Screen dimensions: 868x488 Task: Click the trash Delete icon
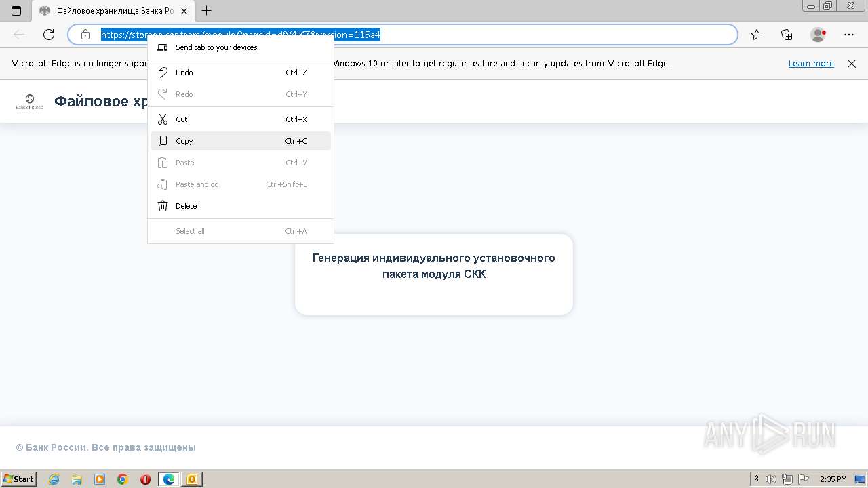tap(163, 206)
